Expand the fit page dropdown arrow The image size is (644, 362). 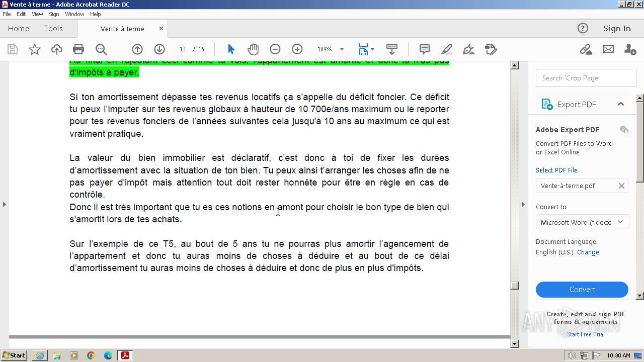pos(372,49)
